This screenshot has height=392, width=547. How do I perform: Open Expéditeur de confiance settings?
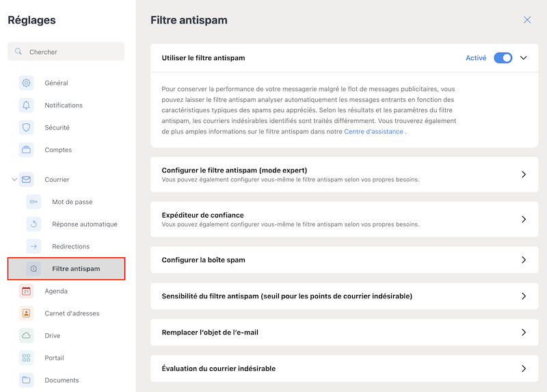click(344, 219)
